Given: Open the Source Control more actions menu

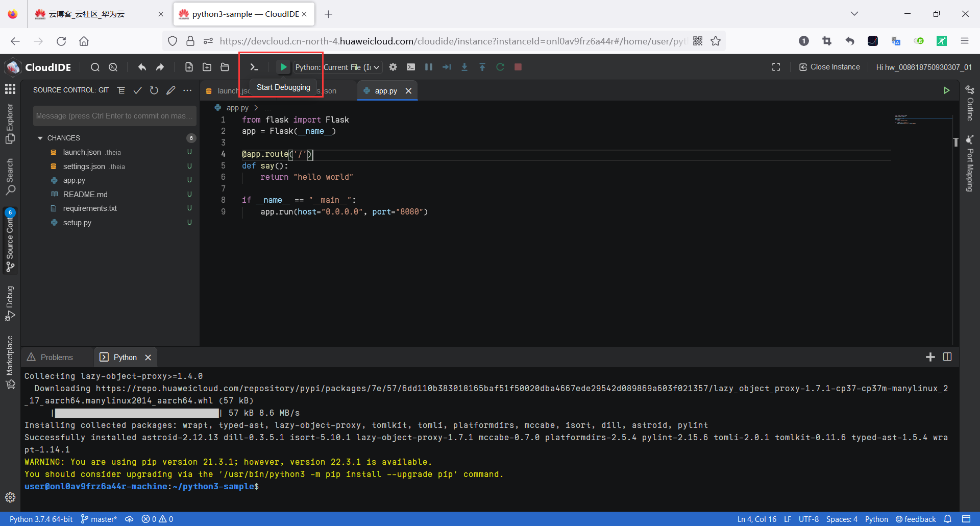Looking at the screenshot, I should coord(187,90).
